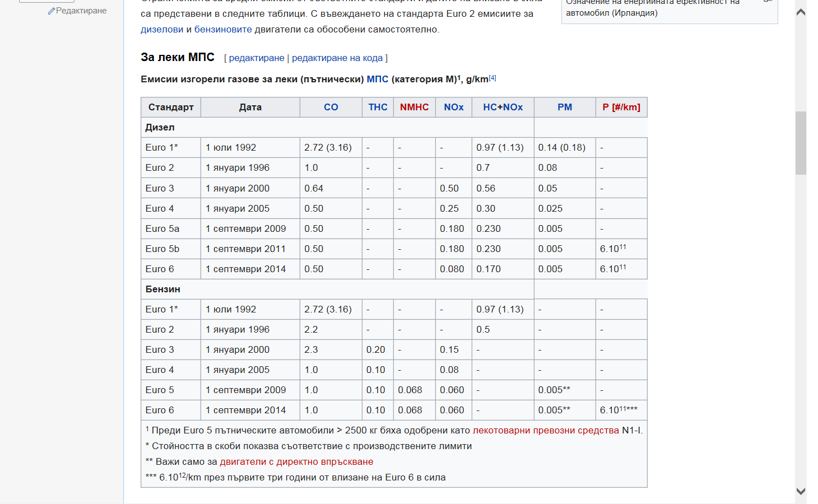The height and width of the screenshot is (504, 818).
Task: Click the CO column header link
Action: pyautogui.click(x=331, y=107)
